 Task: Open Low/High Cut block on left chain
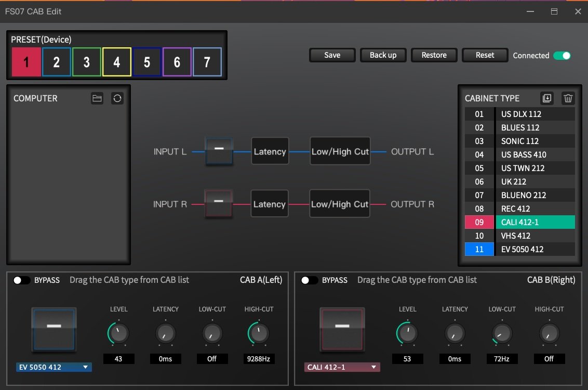(340, 151)
